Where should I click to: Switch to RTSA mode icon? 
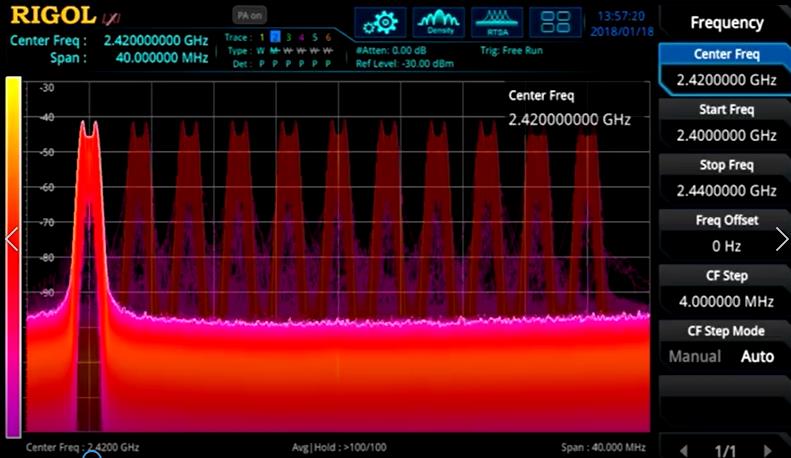click(x=497, y=22)
